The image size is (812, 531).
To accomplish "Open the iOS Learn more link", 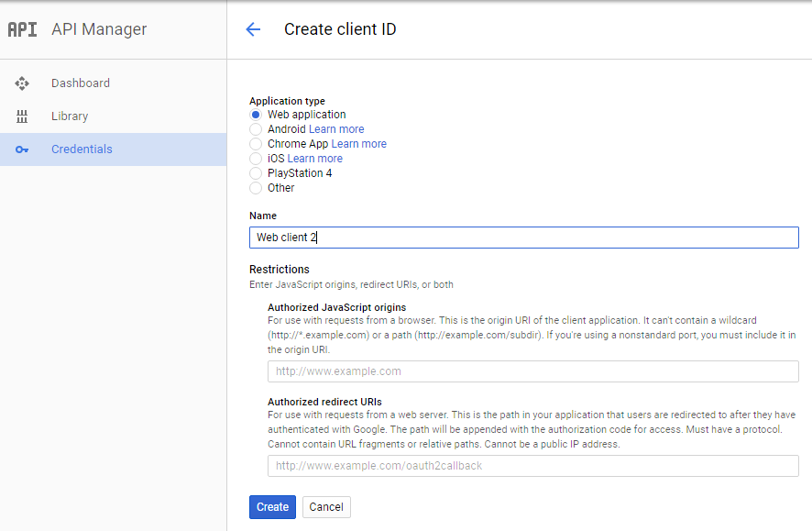I will click(x=315, y=159).
